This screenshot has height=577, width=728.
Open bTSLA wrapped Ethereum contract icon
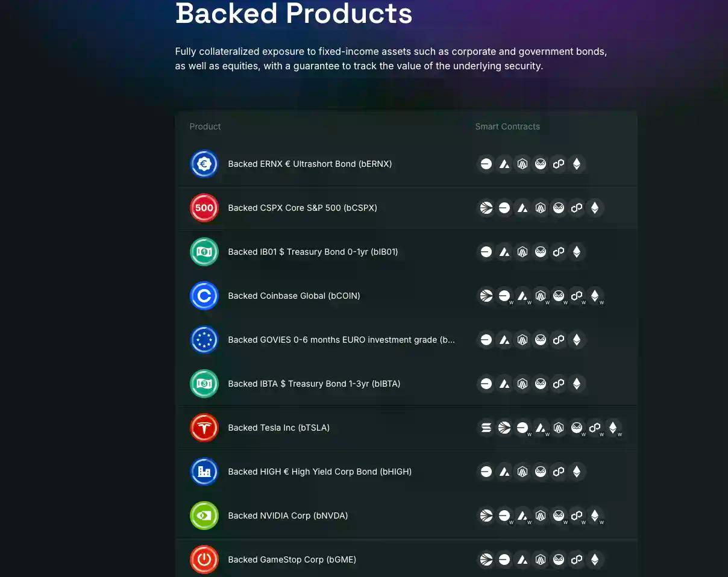[x=613, y=428]
